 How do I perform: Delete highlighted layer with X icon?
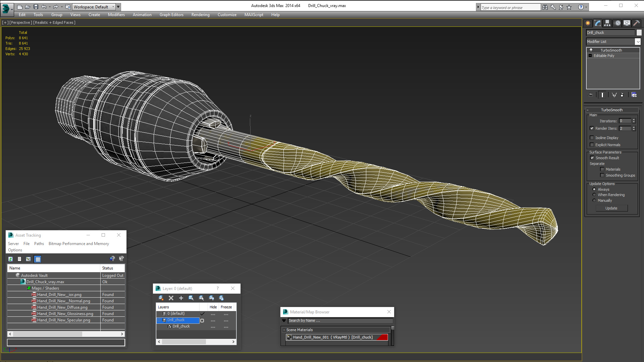(x=171, y=298)
